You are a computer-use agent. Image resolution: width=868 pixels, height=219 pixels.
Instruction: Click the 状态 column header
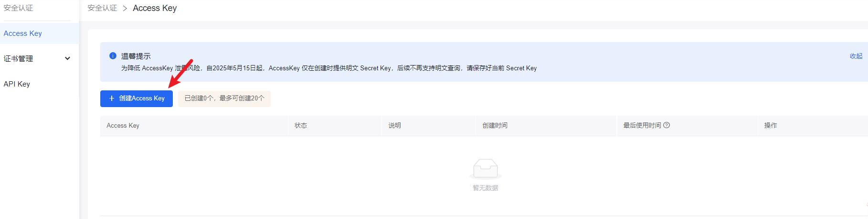pos(301,126)
